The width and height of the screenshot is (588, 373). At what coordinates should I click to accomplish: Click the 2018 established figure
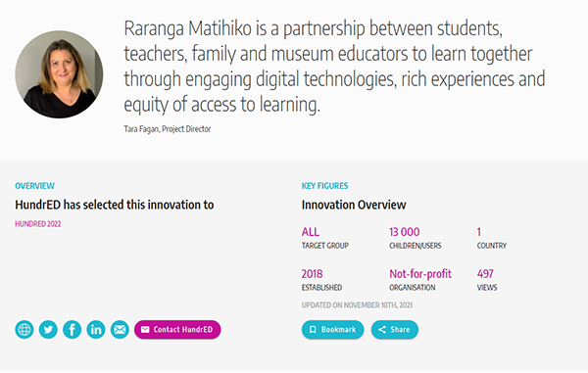pyautogui.click(x=312, y=274)
